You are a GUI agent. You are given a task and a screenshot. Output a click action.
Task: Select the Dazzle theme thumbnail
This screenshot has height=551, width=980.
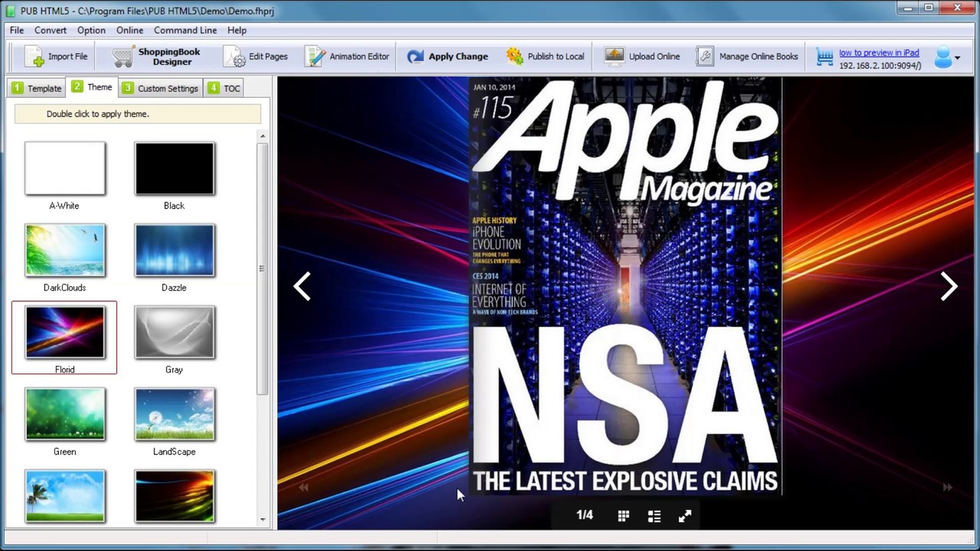tap(175, 251)
